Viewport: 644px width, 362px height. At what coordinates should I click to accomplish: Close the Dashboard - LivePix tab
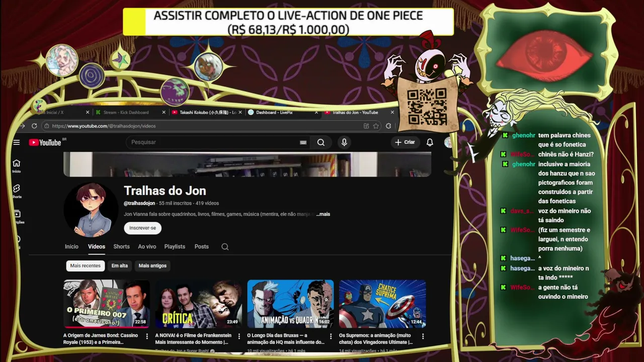tap(316, 112)
